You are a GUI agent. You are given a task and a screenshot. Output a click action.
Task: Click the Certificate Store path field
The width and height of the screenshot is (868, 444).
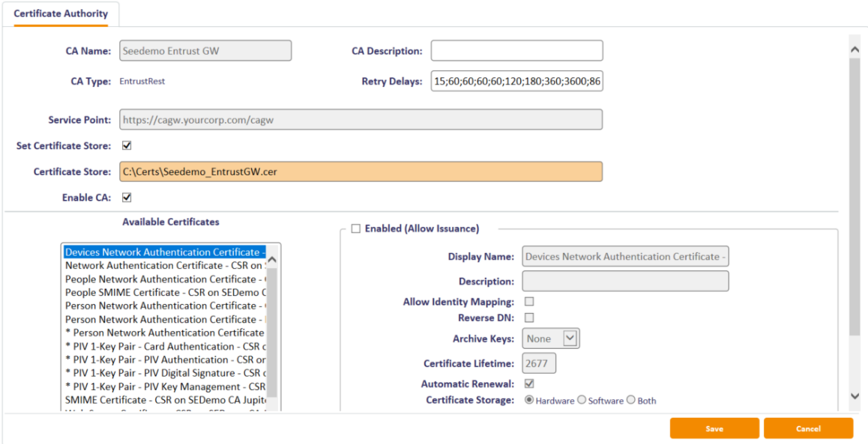361,171
